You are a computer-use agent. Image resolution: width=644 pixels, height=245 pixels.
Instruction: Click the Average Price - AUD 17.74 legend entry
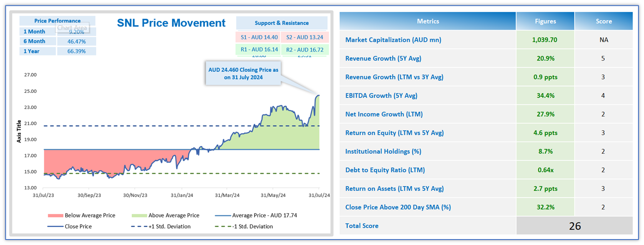[265, 215]
